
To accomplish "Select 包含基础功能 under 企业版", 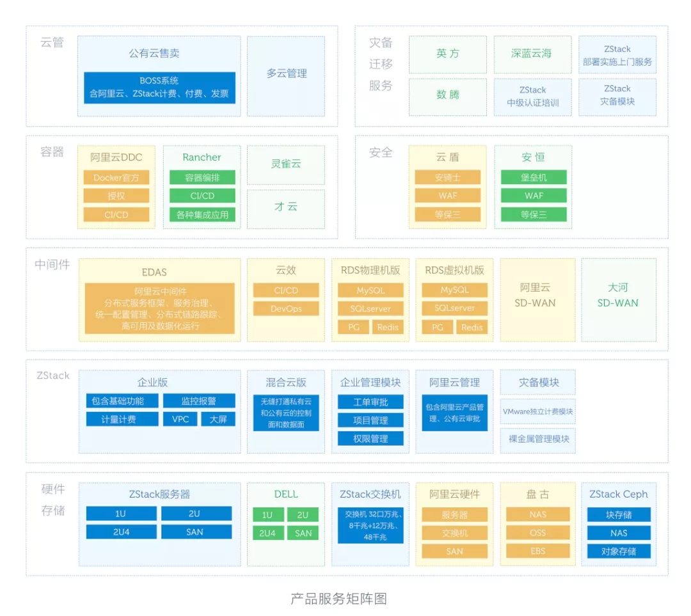I will coord(122,401).
